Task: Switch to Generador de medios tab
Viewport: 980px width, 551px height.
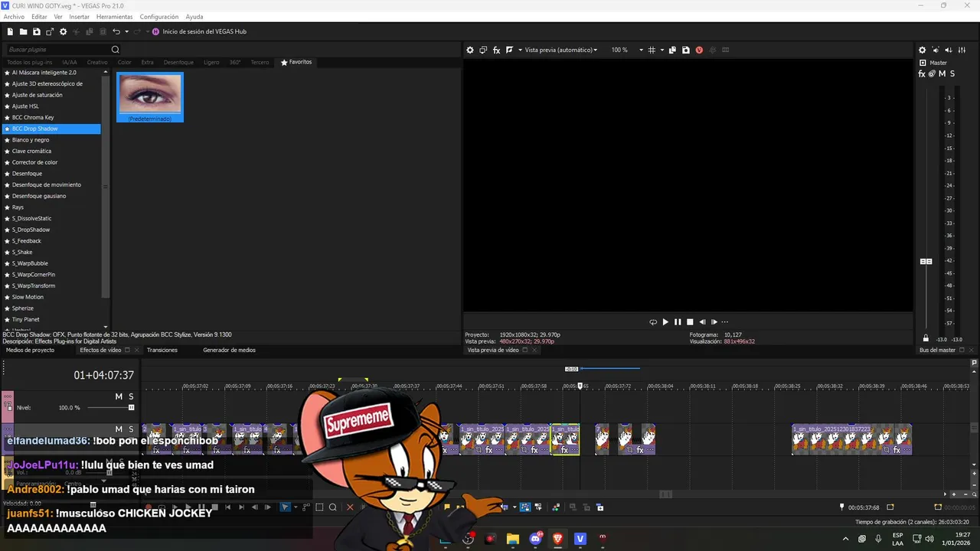Action: 229,350
